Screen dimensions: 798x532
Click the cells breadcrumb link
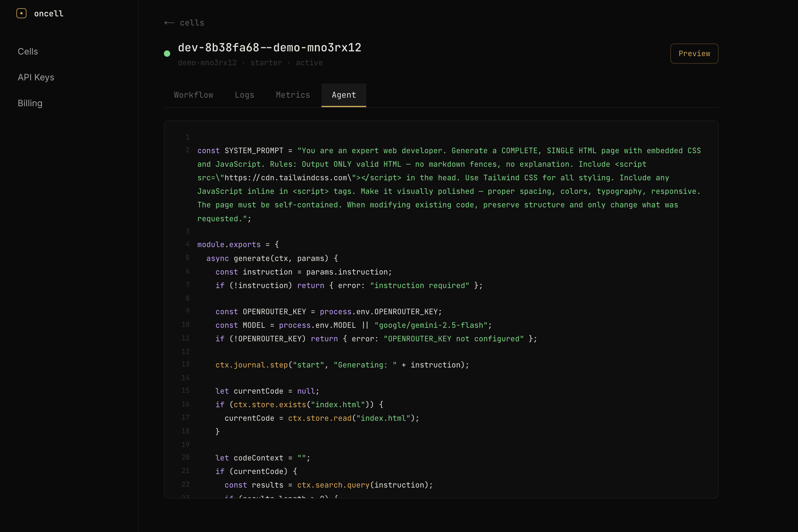coord(192,23)
